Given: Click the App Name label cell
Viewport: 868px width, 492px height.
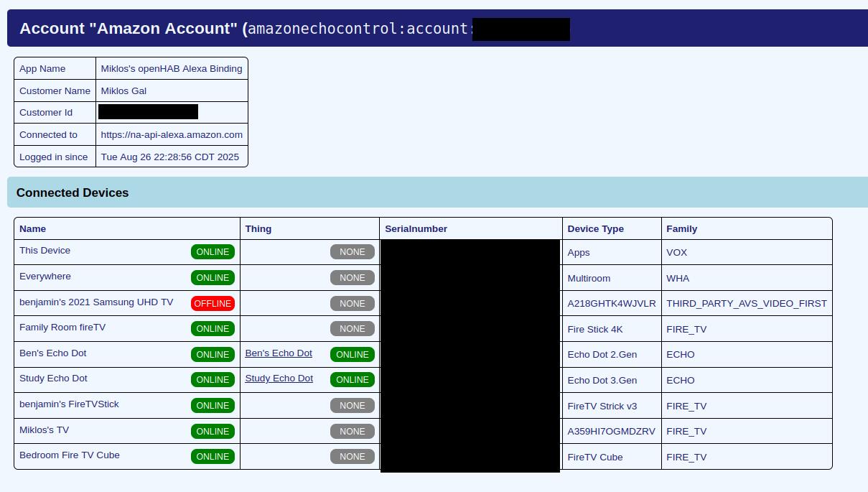Looking at the screenshot, I should 55,68.
